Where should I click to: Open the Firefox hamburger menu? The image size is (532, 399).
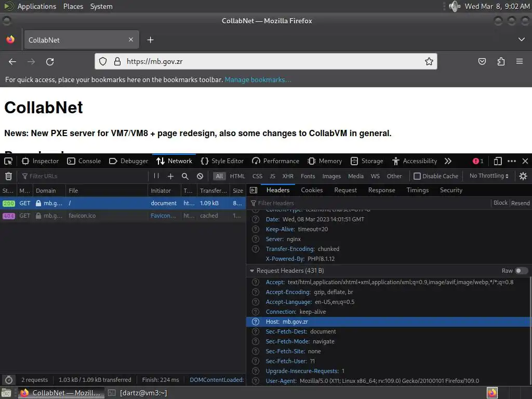point(520,61)
